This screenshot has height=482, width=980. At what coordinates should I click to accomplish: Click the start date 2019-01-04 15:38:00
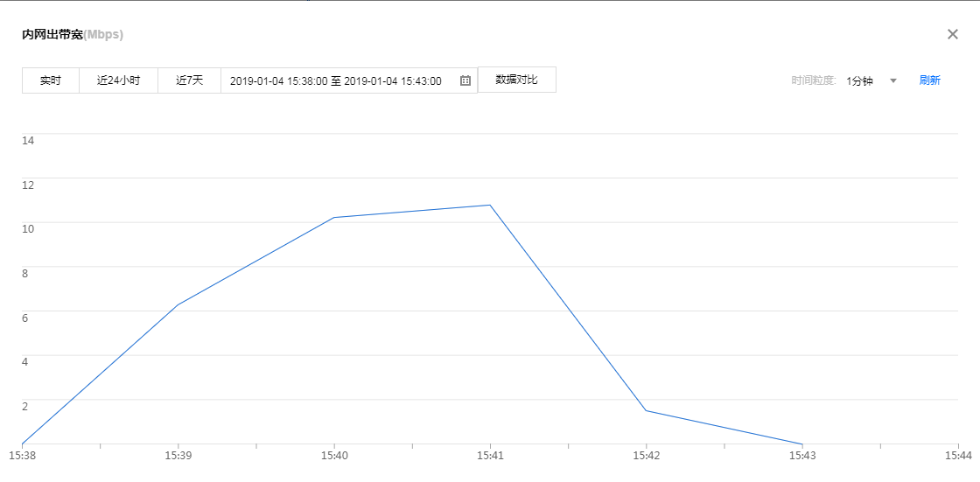click(278, 80)
